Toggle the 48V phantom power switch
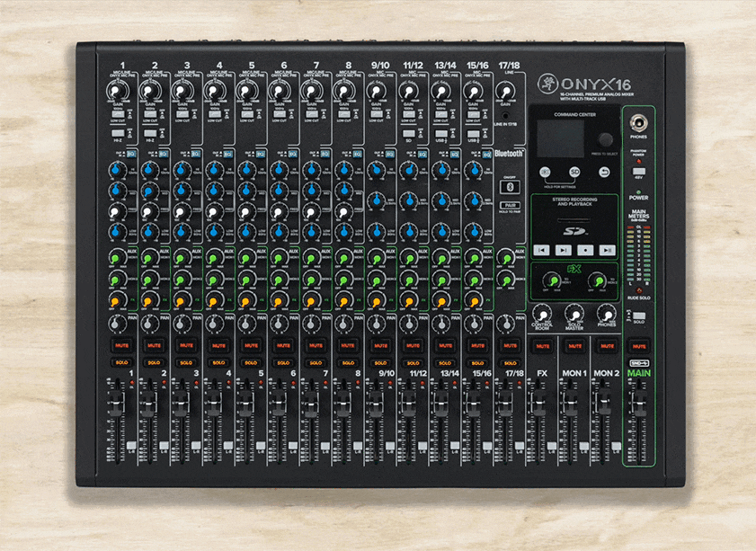This screenshot has height=551, width=756. coord(639,171)
